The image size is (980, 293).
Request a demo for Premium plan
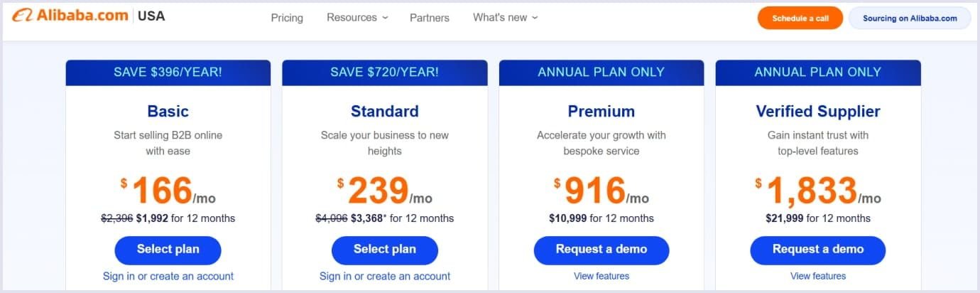601,250
